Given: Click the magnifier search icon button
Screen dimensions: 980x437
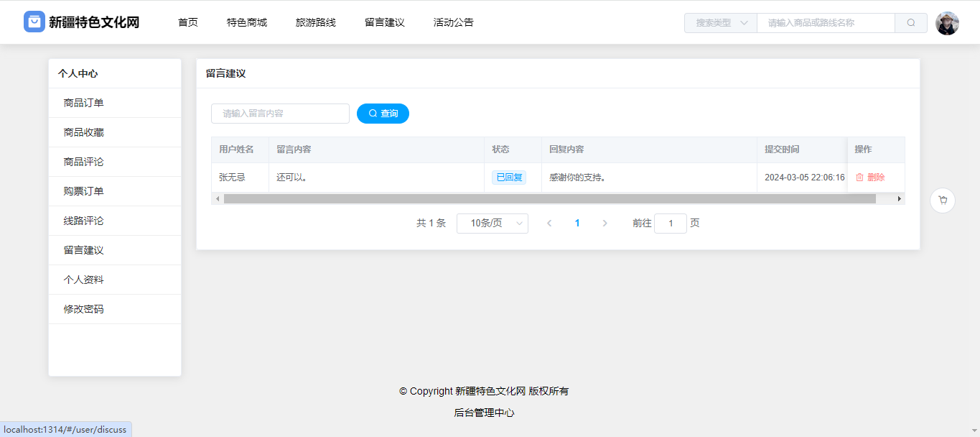Looking at the screenshot, I should 910,23.
